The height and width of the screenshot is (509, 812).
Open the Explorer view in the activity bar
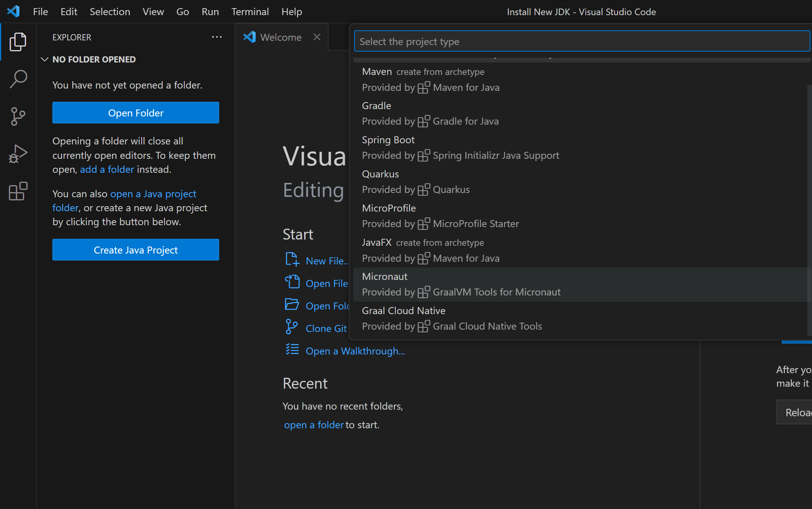click(18, 42)
